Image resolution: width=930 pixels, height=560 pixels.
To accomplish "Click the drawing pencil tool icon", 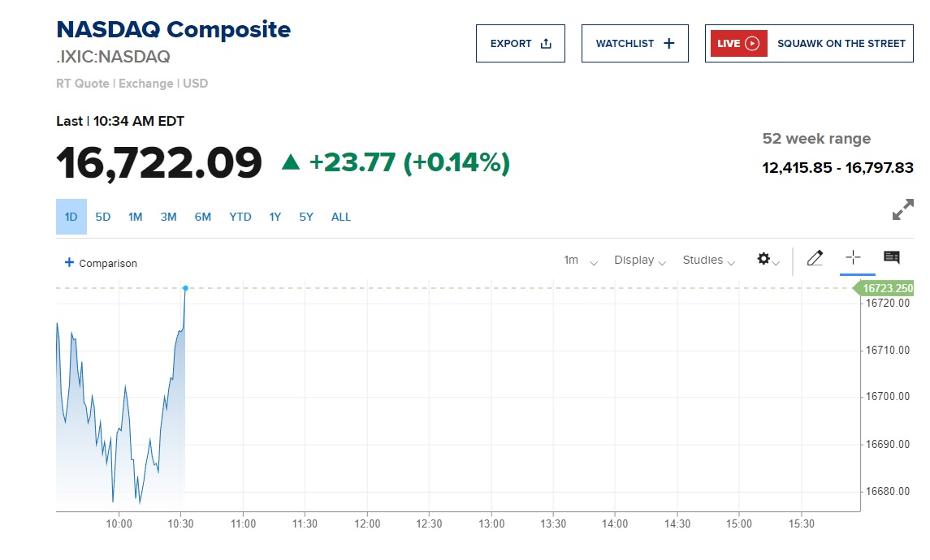I will 815,259.
